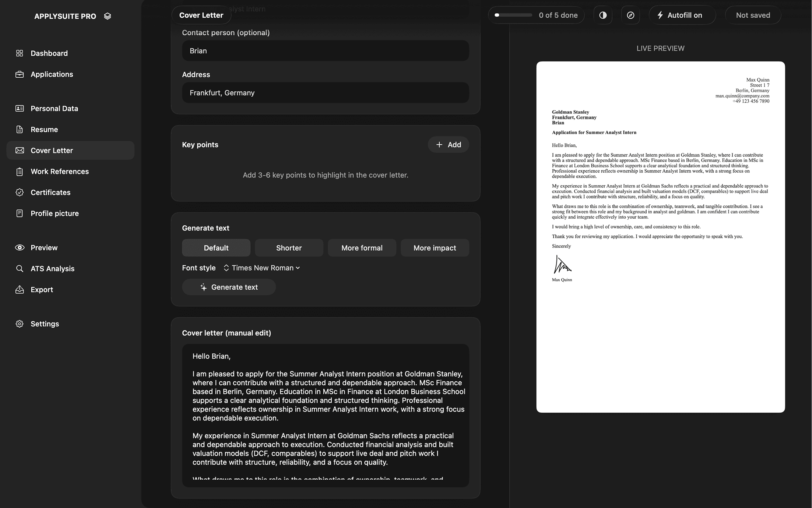Toggle the dark/light contrast theme icon
This screenshot has height=508, width=812.
click(603, 15)
